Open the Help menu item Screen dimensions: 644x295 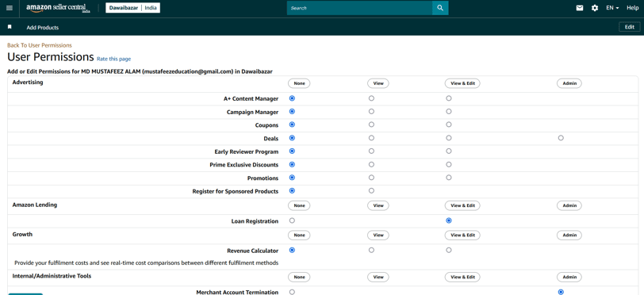pyautogui.click(x=633, y=8)
